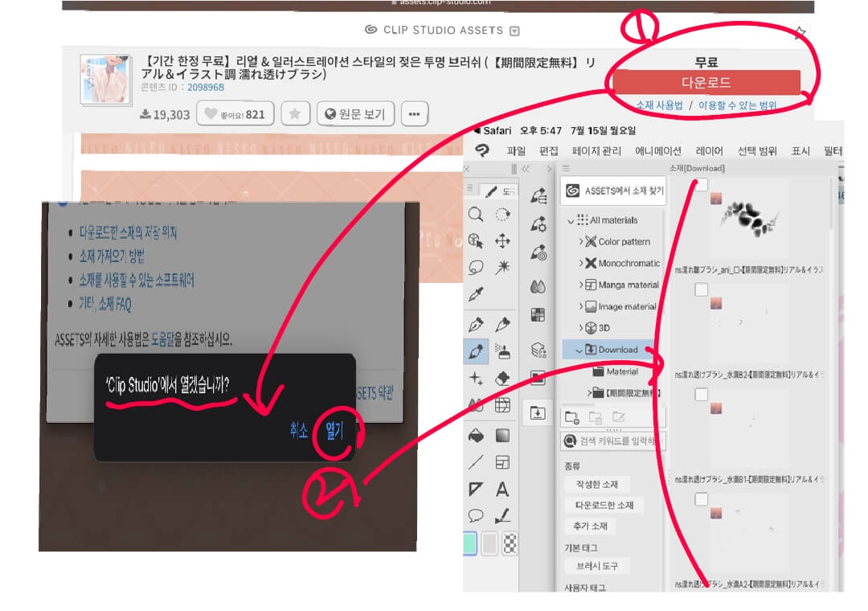The image size is (868, 611).
Task: Click ASSETS에서 소재 찾기 button
Action: 613,191
